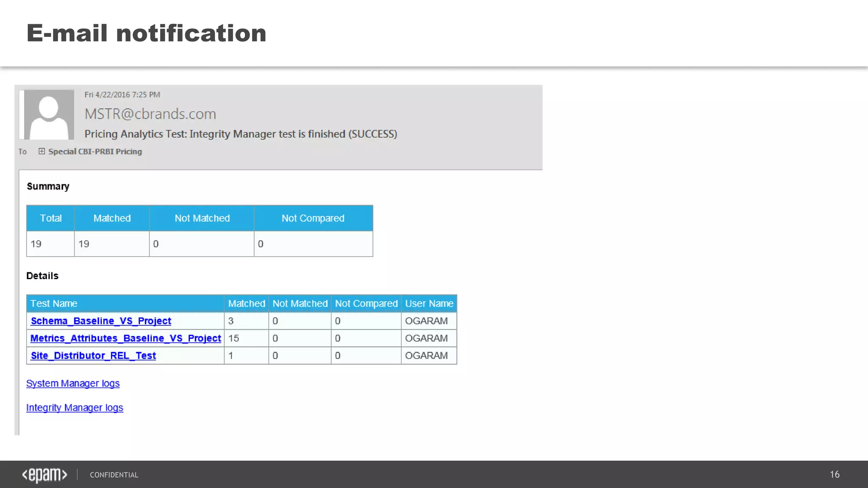Click the Not Compared summary header

point(313,218)
